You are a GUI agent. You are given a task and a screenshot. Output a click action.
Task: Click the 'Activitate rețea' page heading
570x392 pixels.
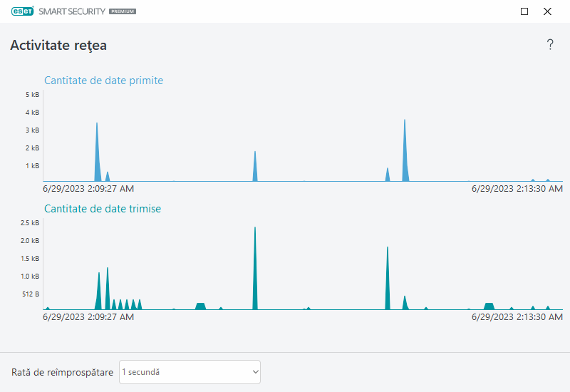58,46
